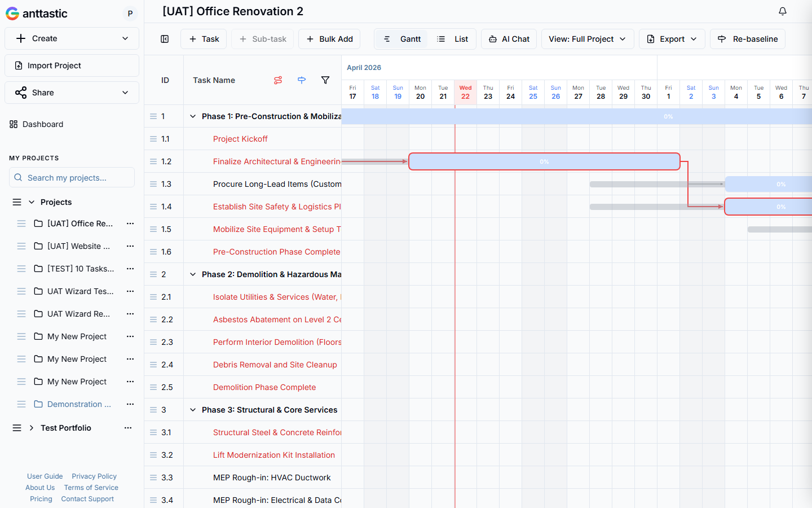This screenshot has width=812, height=508.
Task: Click the blue milestone signpost icon in header
Action: click(x=302, y=80)
